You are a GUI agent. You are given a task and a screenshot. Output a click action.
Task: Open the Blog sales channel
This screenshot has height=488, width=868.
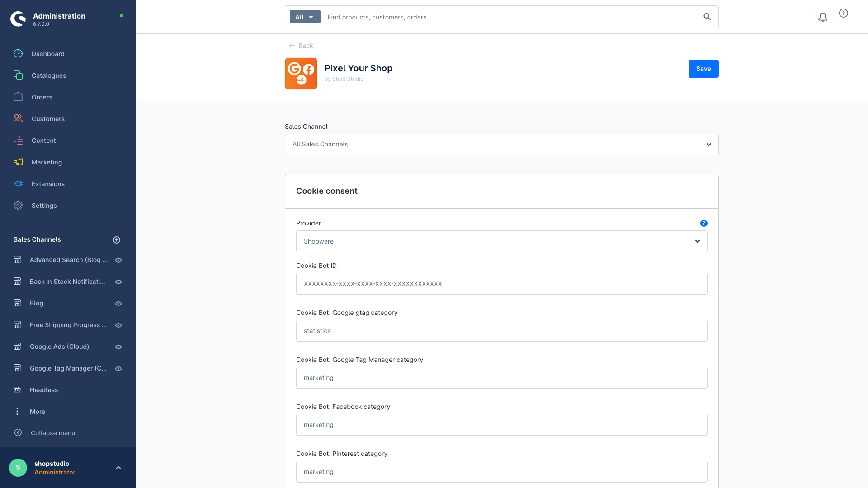point(37,303)
